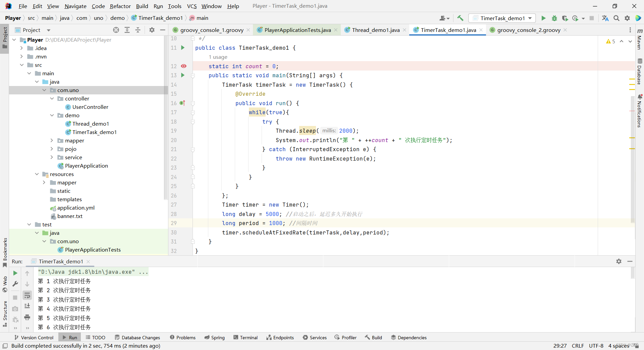
Task: Start debugging with the toolbar Debug bug icon
Action: click(554, 18)
